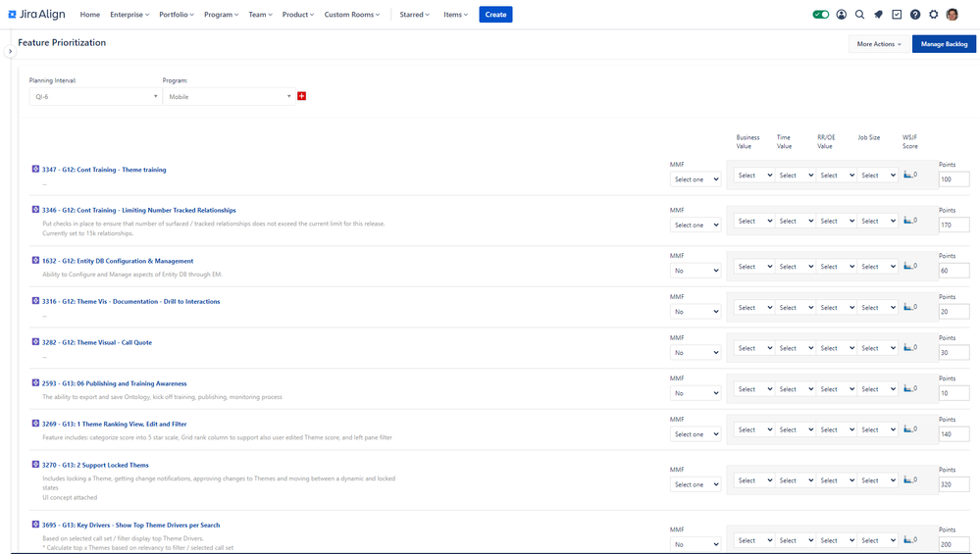Click feature icon for 3347 Theme training
The image size is (980, 554).
click(x=35, y=169)
